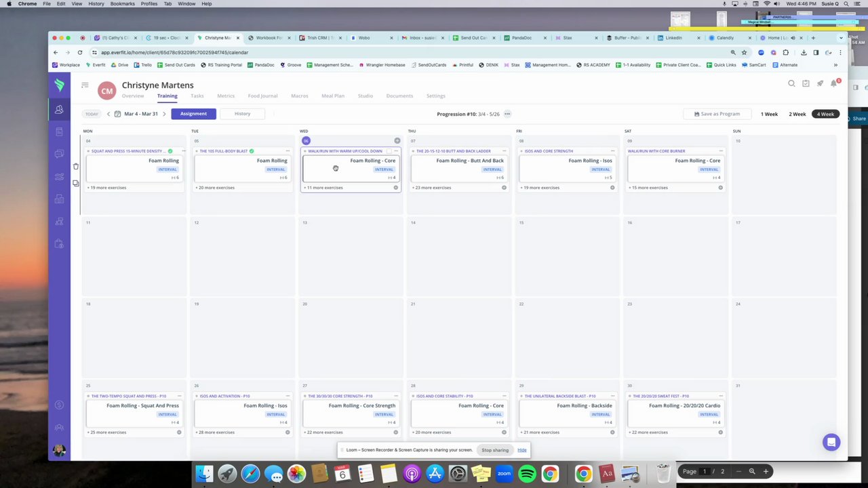Expand 23 more exercises on Thursday 07
Viewport: 868px width, 488px height.
point(431,188)
